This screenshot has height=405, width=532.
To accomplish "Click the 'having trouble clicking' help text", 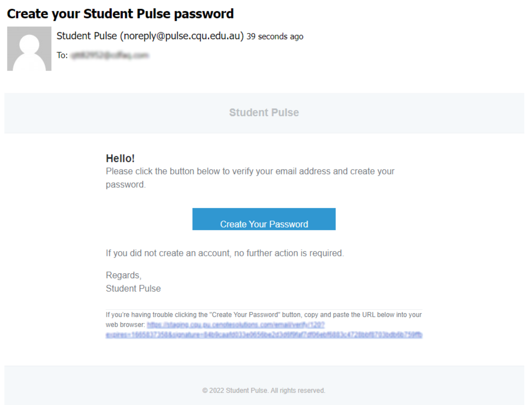I will [x=264, y=315].
